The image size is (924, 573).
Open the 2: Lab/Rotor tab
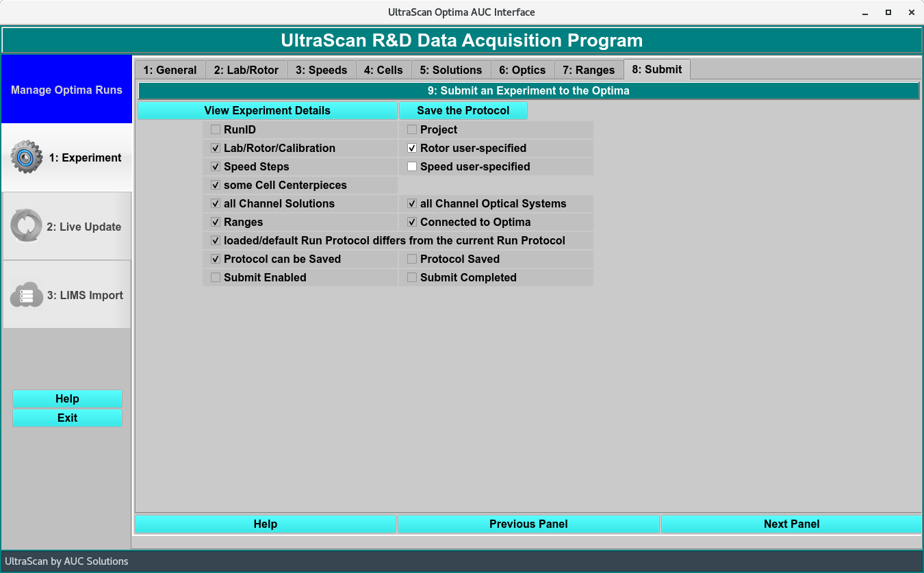point(246,70)
